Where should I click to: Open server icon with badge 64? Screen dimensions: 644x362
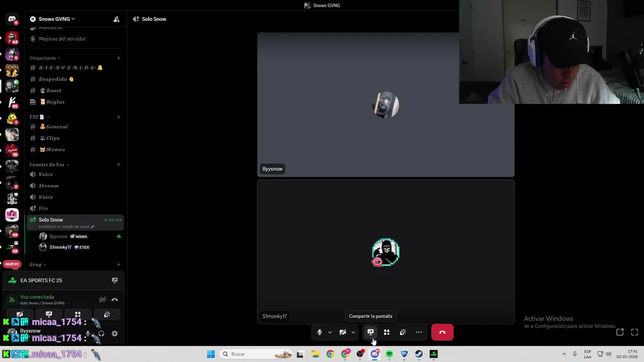tap(12, 38)
